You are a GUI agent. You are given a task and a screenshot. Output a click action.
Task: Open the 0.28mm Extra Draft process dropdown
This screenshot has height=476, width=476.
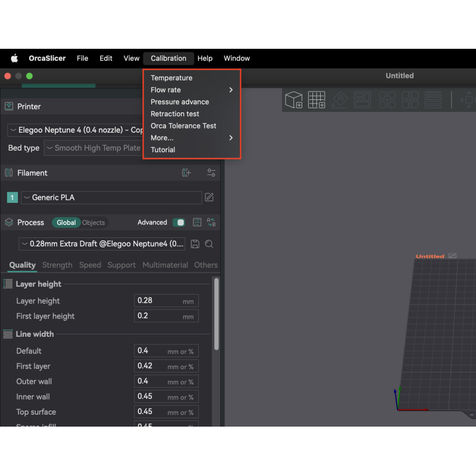point(102,244)
